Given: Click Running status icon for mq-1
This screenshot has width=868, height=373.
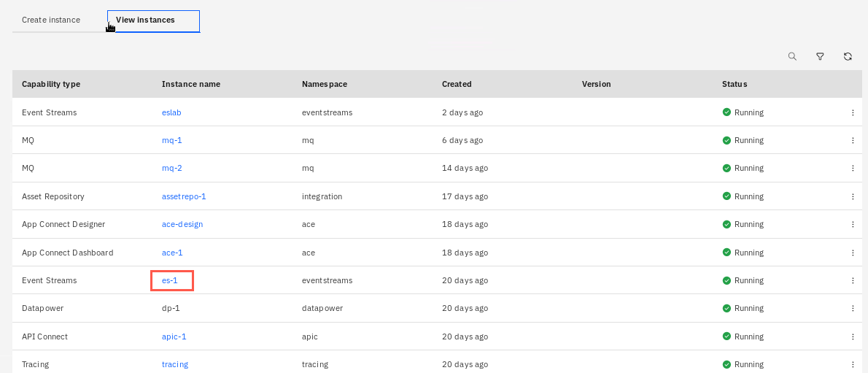Looking at the screenshot, I should [x=726, y=140].
